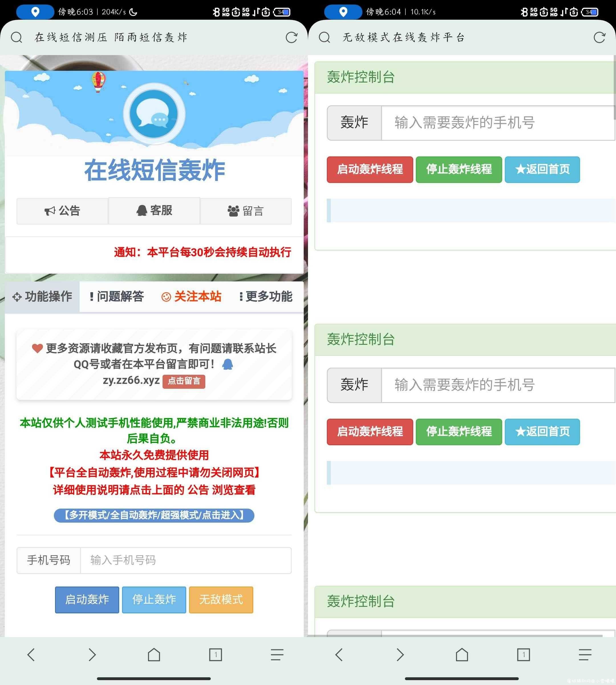Click the light blue 停止轰炸 button

pos(154,600)
